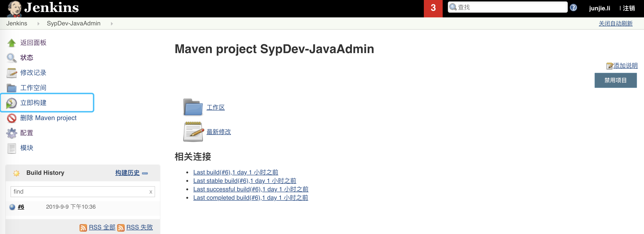Click the folder 工作空间 icon

click(x=12, y=88)
